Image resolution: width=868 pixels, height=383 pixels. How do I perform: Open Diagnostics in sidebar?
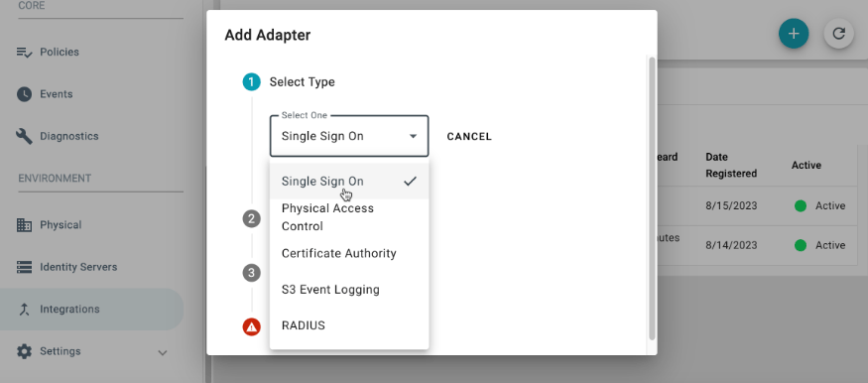click(x=69, y=136)
